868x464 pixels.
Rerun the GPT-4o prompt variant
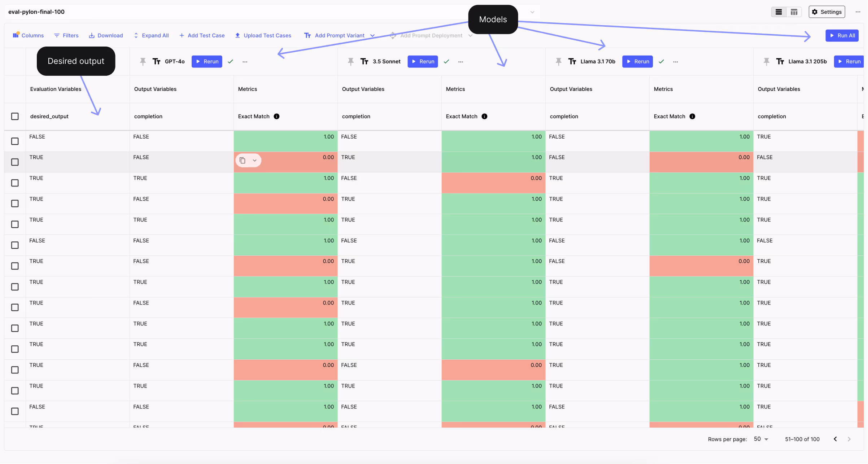(207, 62)
